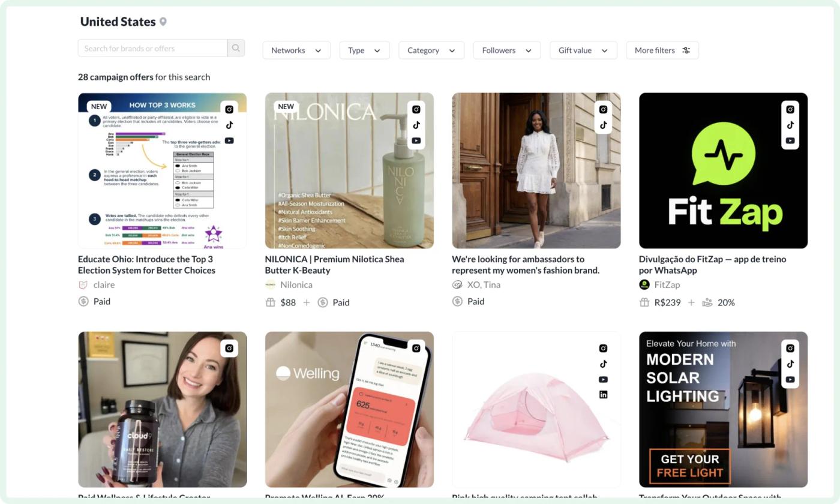The image size is (840, 504).
Task: Expand the Followers filter dropdown
Action: click(507, 50)
